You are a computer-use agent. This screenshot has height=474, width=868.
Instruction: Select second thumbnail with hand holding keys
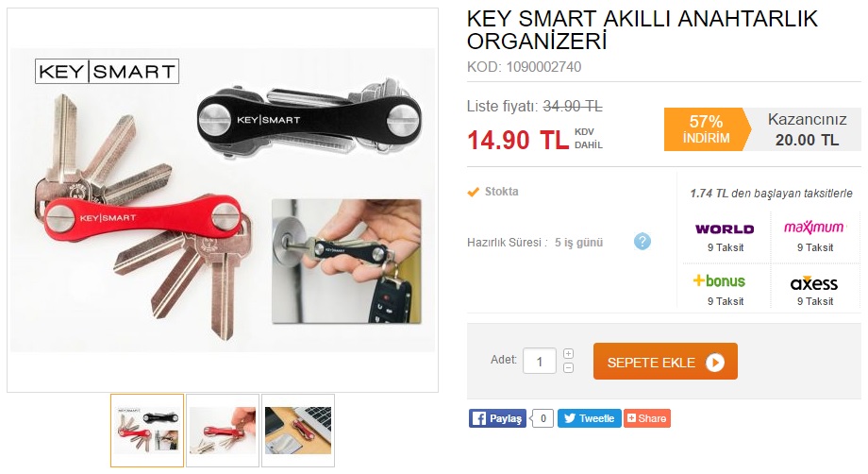click(223, 431)
